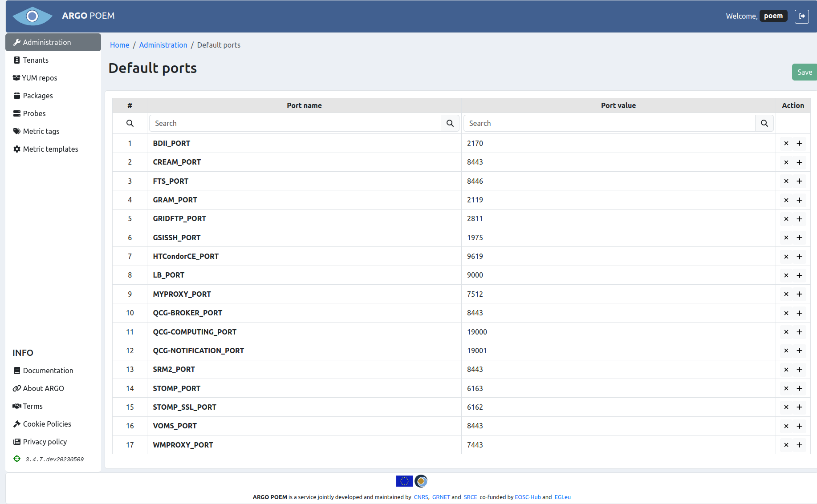Go to the Packages section
The width and height of the screenshot is (817, 504).
click(38, 96)
